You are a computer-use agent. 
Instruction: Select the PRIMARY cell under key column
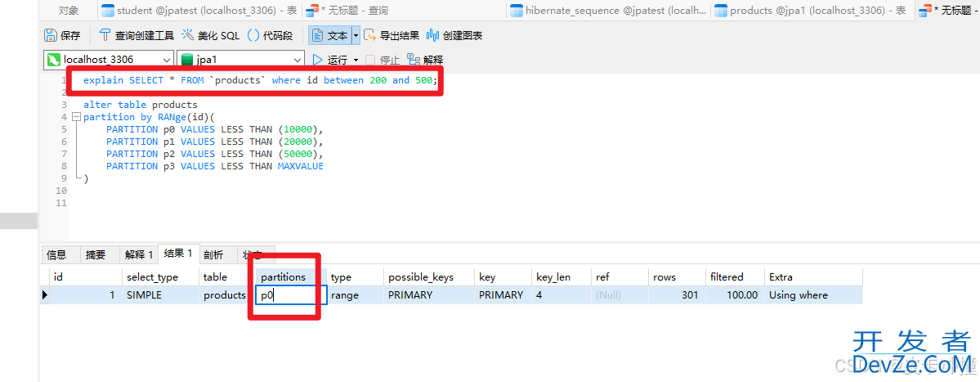(503, 295)
